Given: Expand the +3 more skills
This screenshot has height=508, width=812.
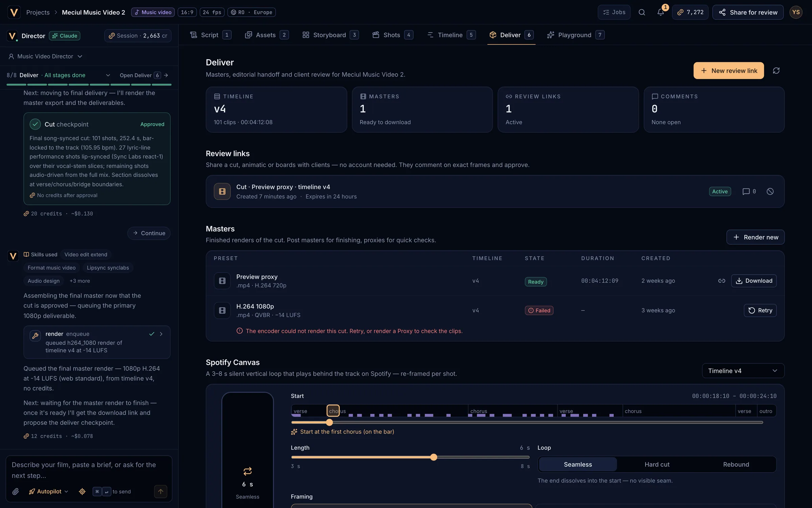Looking at the screenshot, I should (x=80, y=281).
